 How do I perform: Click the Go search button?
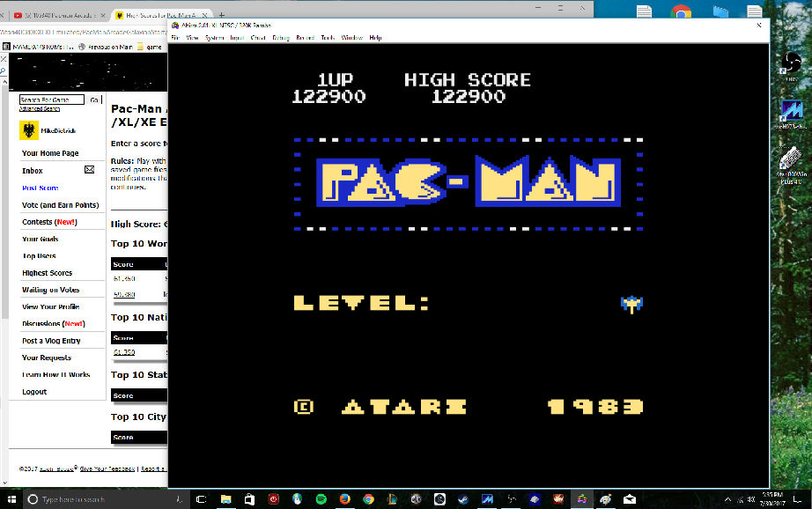(94, 100)
